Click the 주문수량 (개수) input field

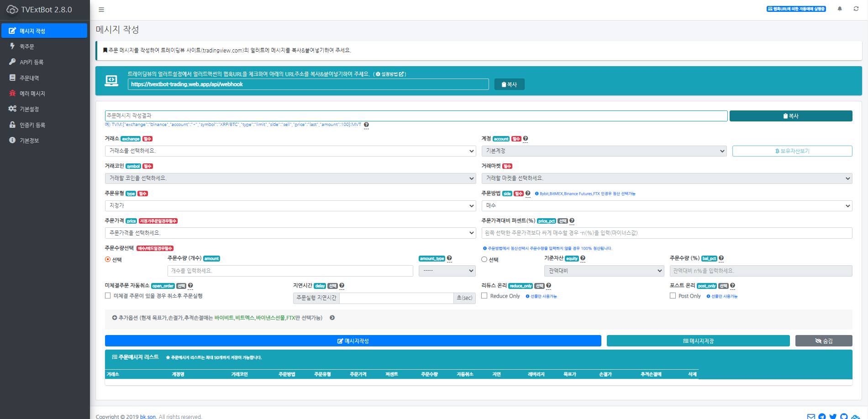tap(290, 271)
